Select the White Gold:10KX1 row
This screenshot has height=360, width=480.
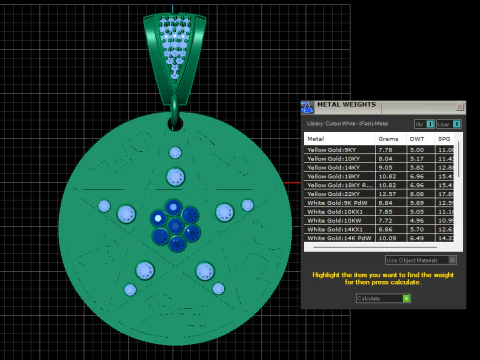(x=379, y=212)
